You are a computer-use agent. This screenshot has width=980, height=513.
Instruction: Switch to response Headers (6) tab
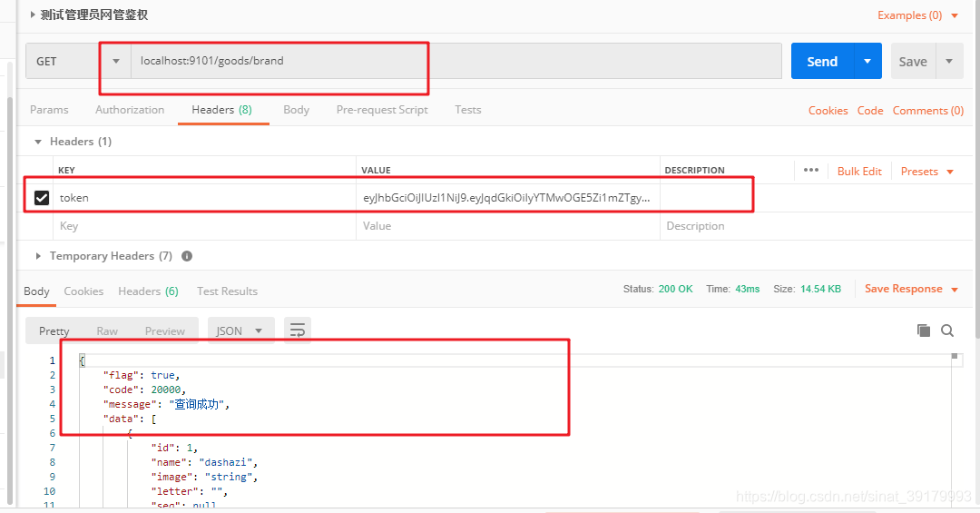point(148,291)
